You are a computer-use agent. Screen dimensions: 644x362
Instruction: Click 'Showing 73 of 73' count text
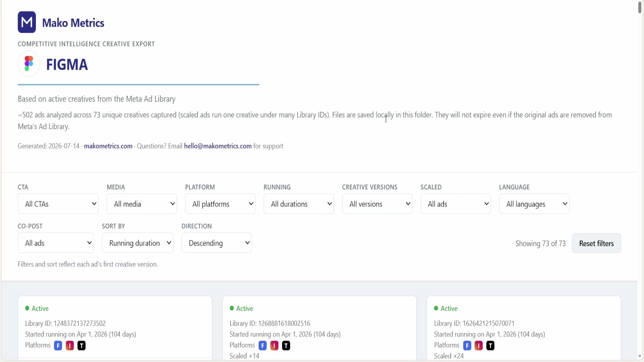540,243
